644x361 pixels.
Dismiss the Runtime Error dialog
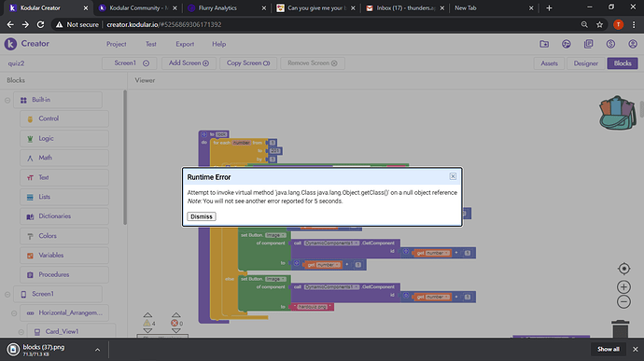coord(202,216)
